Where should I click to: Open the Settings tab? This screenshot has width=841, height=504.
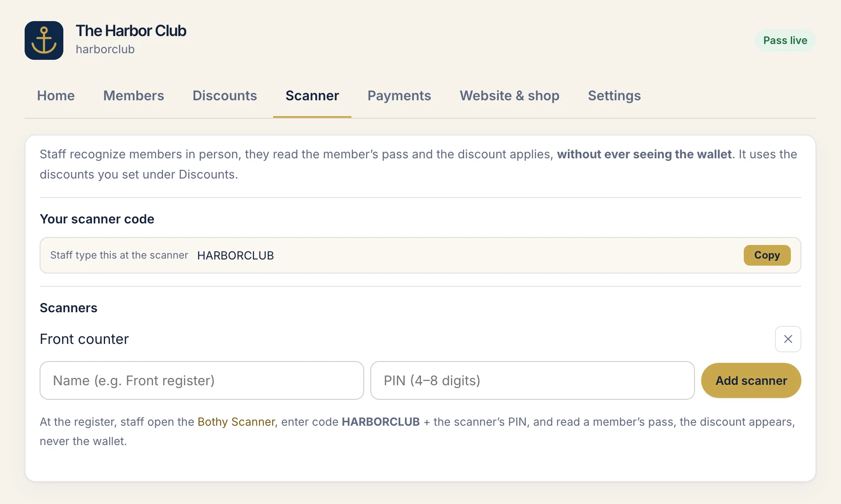[614, 95]
